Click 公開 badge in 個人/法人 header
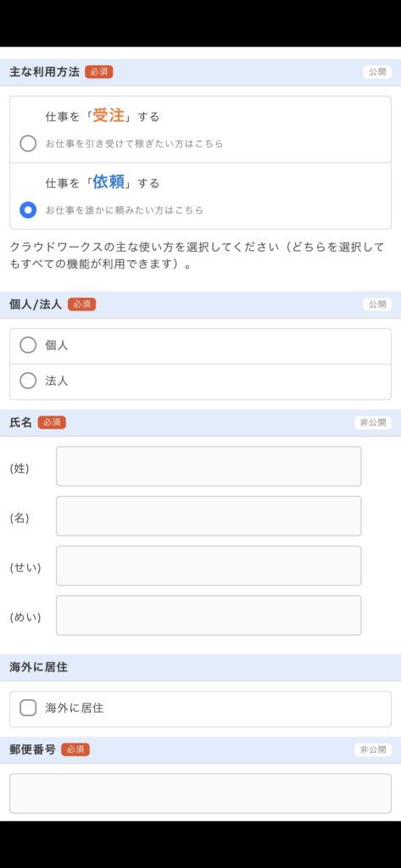This screenshot has width=401, height=868. pos(377,304)
